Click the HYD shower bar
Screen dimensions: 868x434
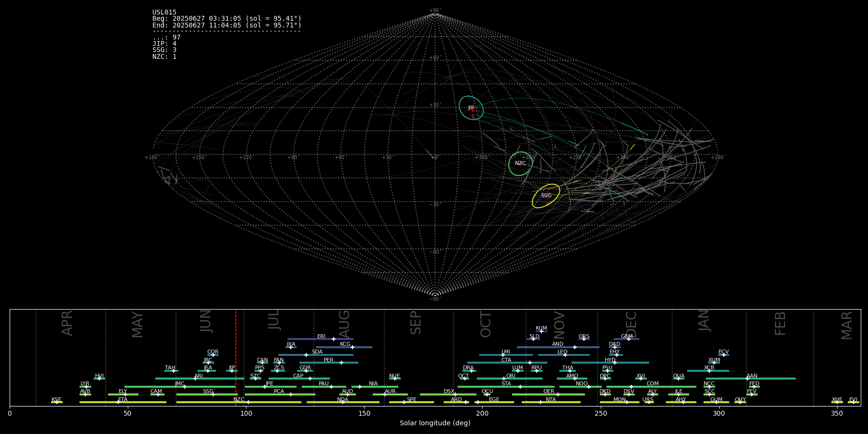610,363
